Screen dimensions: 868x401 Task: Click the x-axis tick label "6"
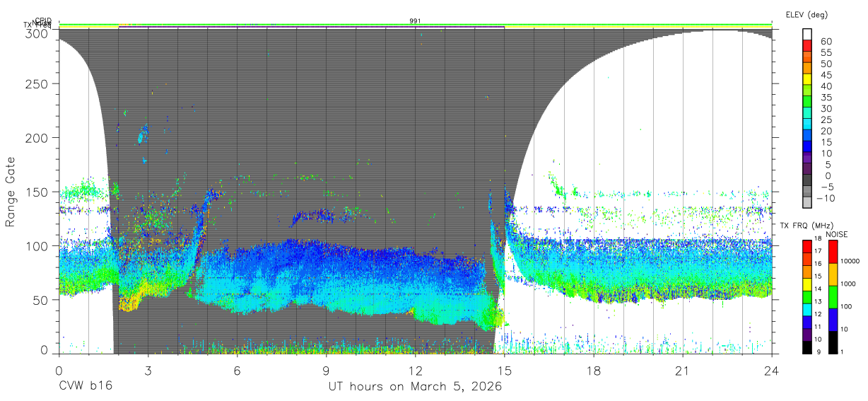click(237, 371)
